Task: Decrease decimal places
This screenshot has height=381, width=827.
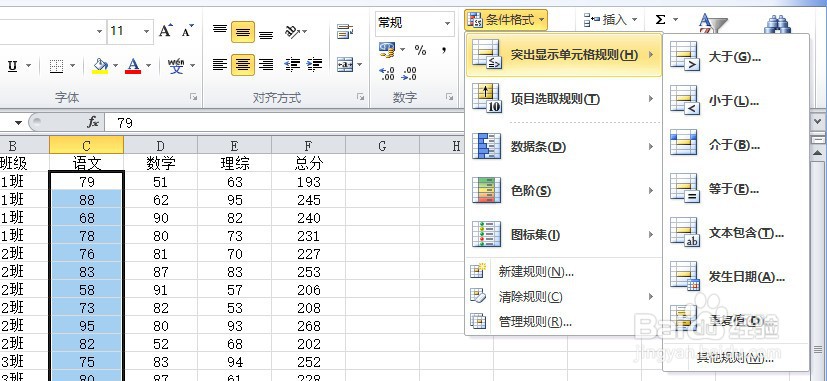Action: tap(409, 73)
